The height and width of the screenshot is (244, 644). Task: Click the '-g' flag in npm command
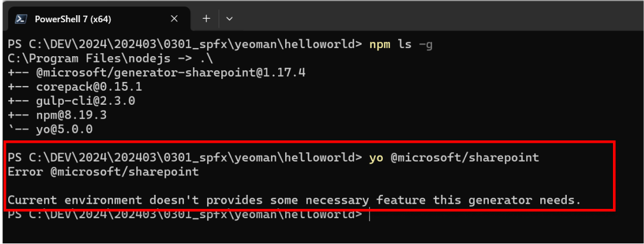point(426,45)
